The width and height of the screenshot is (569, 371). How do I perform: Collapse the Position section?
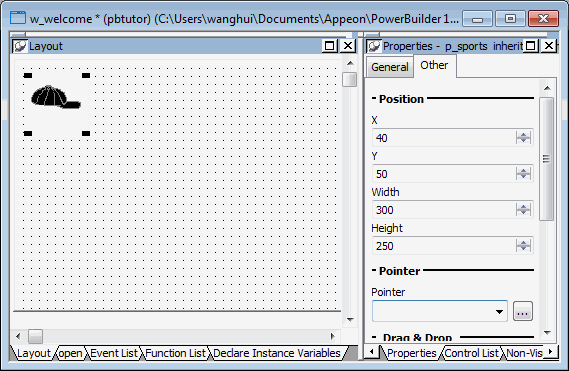click(374, 98)
